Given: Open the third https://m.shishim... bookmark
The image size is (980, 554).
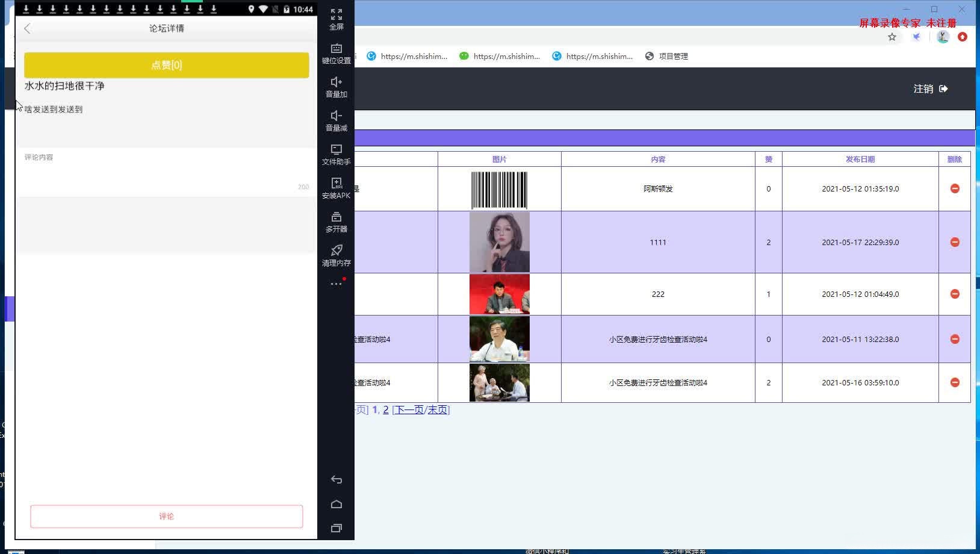Looking at the screenshot, I should coord(592,56).
